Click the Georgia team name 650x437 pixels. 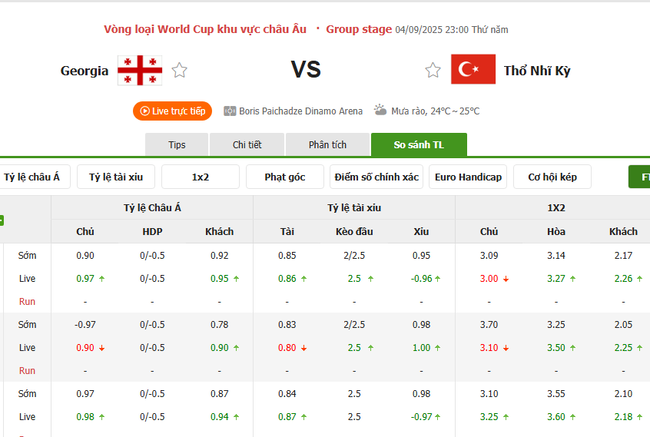pyautogui.click(x=84, y=71)
